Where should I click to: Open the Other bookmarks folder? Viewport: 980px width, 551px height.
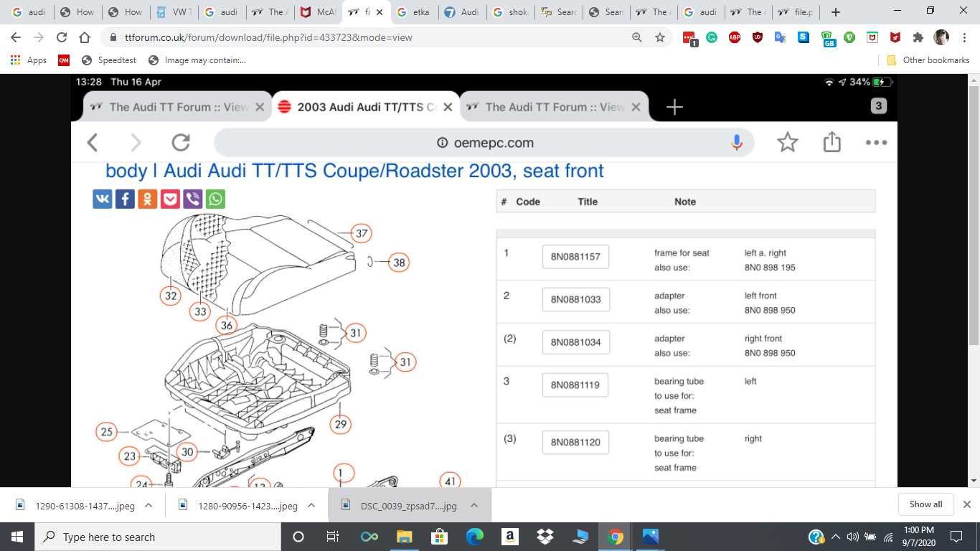[x=928, y=60]
